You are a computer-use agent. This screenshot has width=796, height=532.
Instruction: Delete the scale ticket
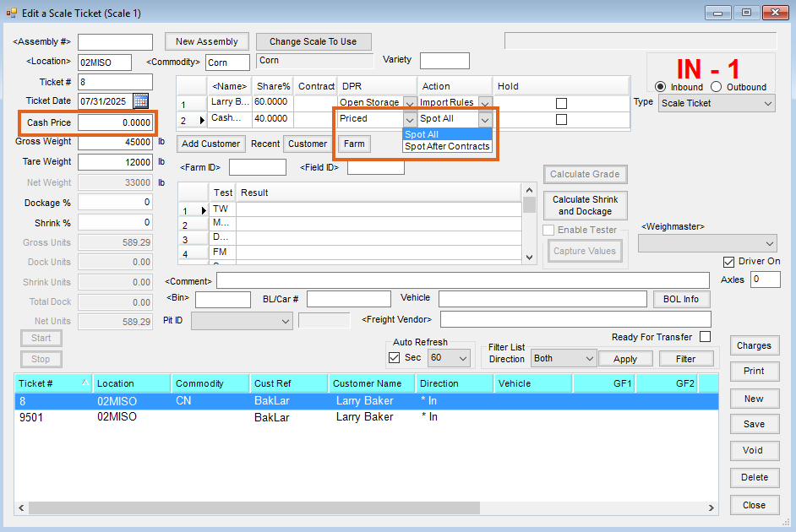(x=754, y=477)
